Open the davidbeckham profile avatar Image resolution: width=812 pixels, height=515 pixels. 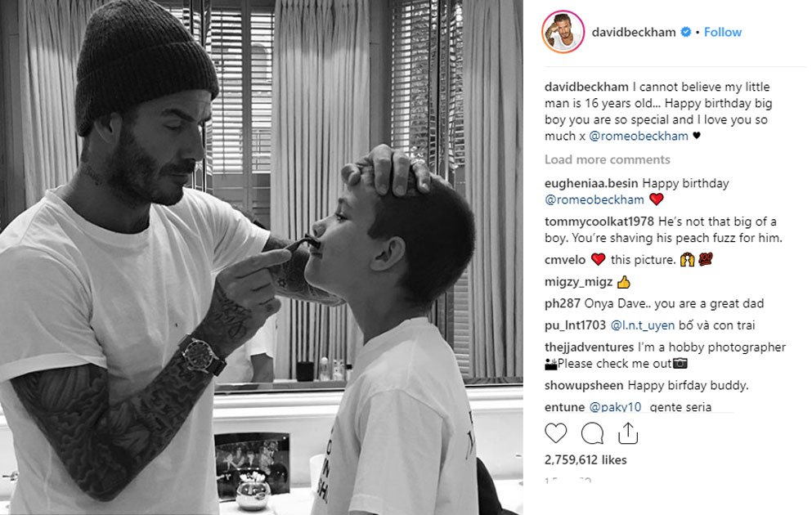tap(563, 32)
